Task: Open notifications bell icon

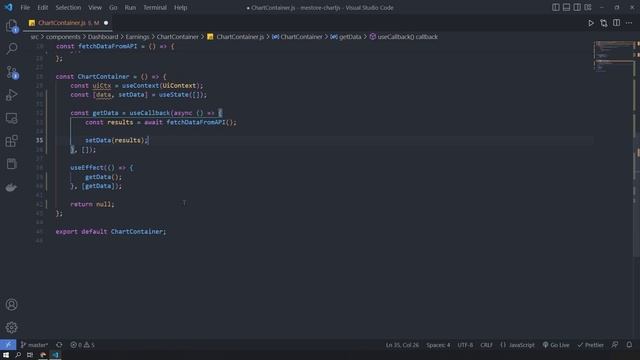Action: click(629, 345)
